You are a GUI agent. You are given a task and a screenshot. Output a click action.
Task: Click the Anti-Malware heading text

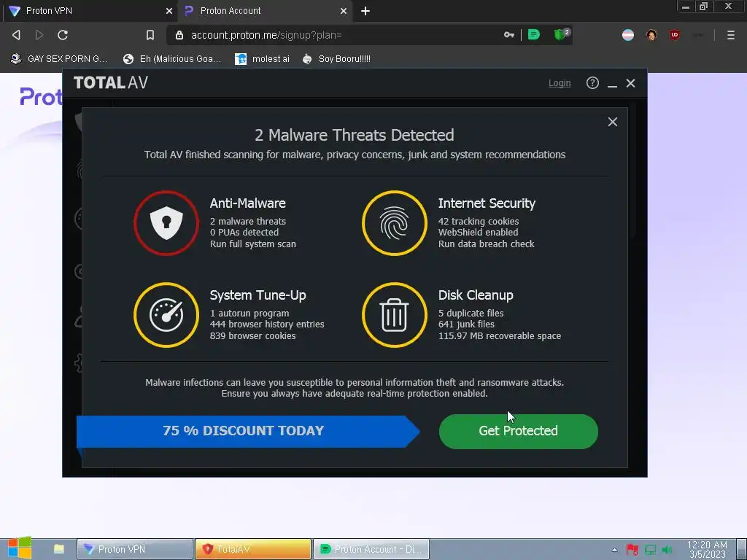coord(248,203)
